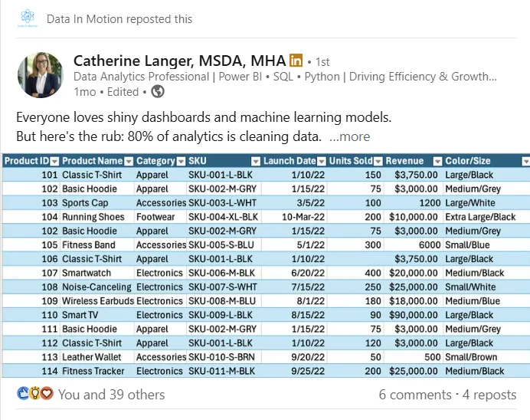Expand post text with ...more
The width and height of the screenshot is (530, 420).
tap(349, 136)
